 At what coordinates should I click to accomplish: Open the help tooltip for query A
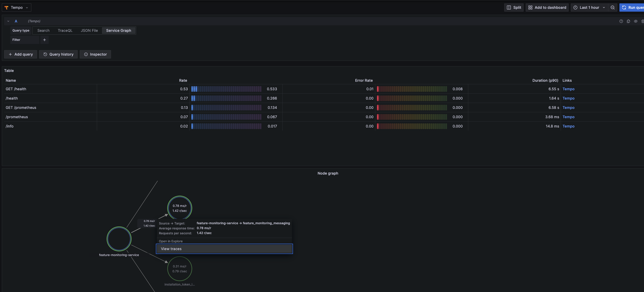point(621,21)
